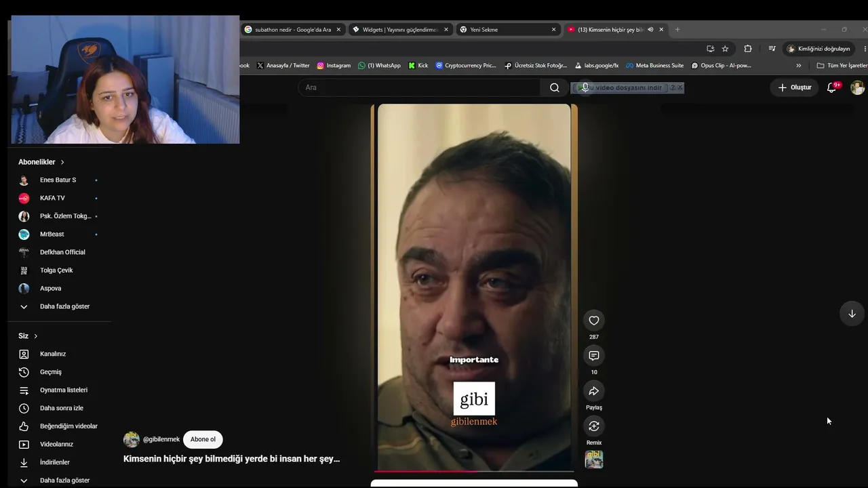Open the browser extensions puzzle icon

coord(748,49)
